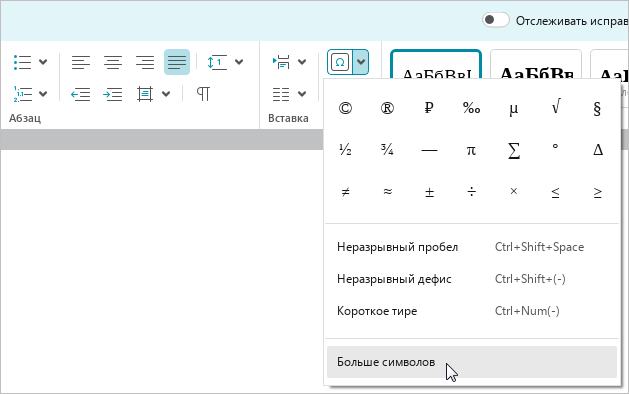Increase paragraph indent
Screen dimensions: 629x394
113,94
